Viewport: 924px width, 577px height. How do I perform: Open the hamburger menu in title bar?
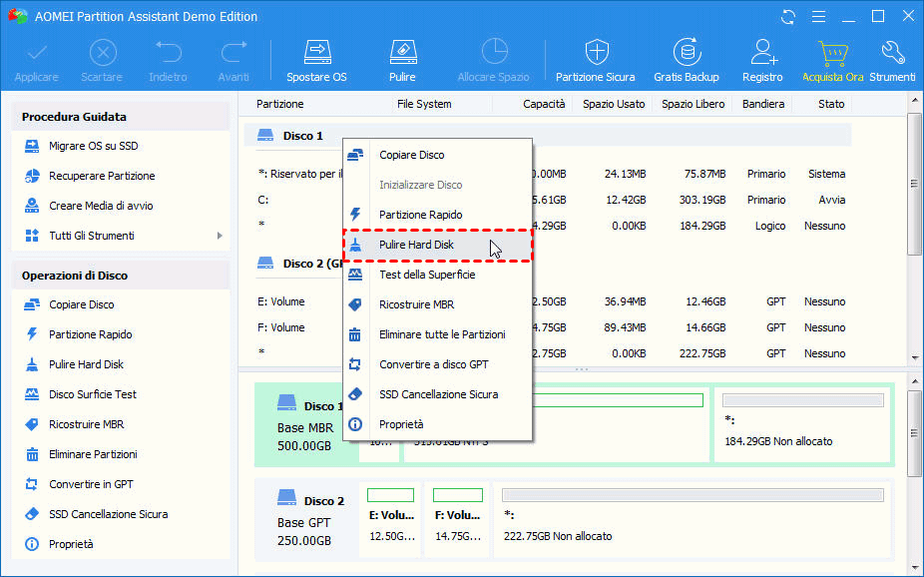click(818, 17)
